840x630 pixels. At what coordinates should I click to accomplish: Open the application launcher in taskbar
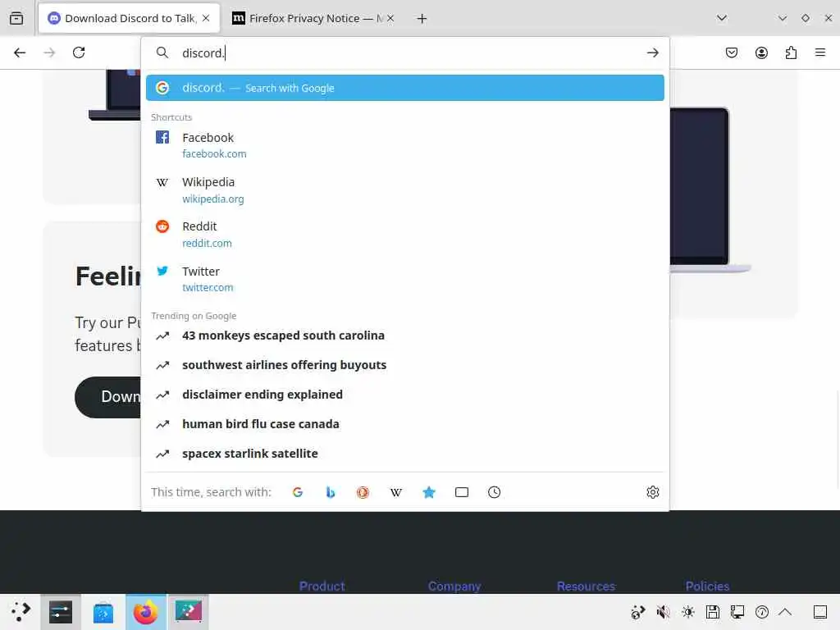(x=21, y=612)
